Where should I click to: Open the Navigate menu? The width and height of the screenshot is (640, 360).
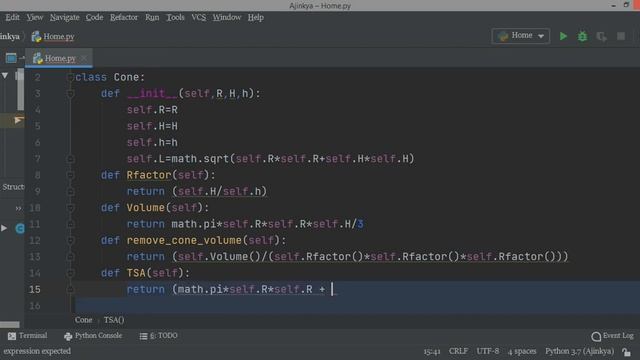click(64, 17)
